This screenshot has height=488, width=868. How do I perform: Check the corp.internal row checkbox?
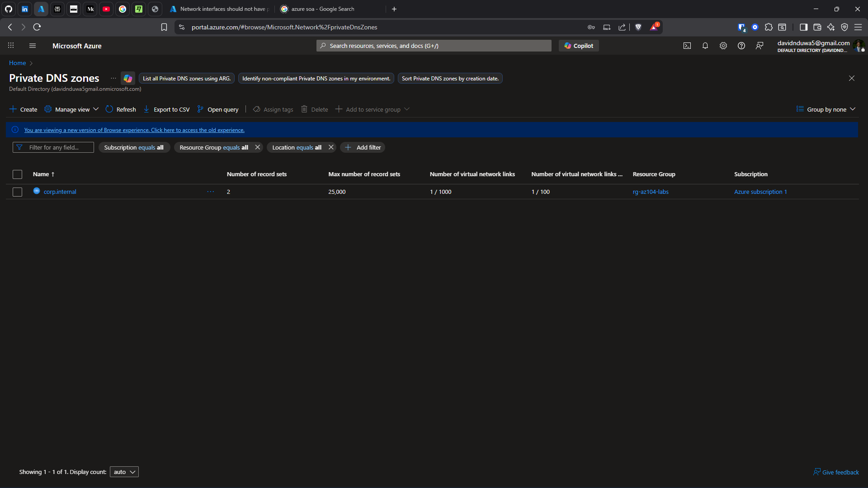pyautogui.click(x=17, y=192)
